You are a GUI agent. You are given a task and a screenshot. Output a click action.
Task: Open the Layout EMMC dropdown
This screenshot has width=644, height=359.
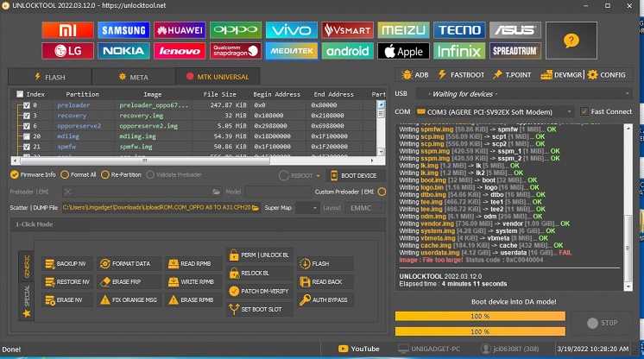tap(364, 208)
